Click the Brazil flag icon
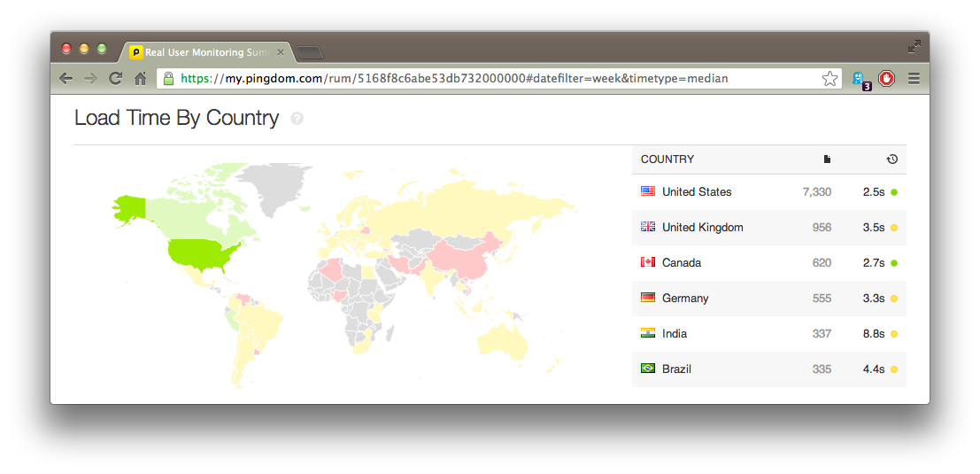980x474 pixels. tap(647, 369)
